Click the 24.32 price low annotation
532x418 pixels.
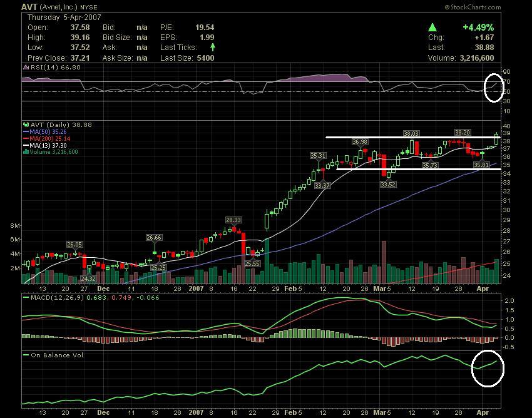88,278
